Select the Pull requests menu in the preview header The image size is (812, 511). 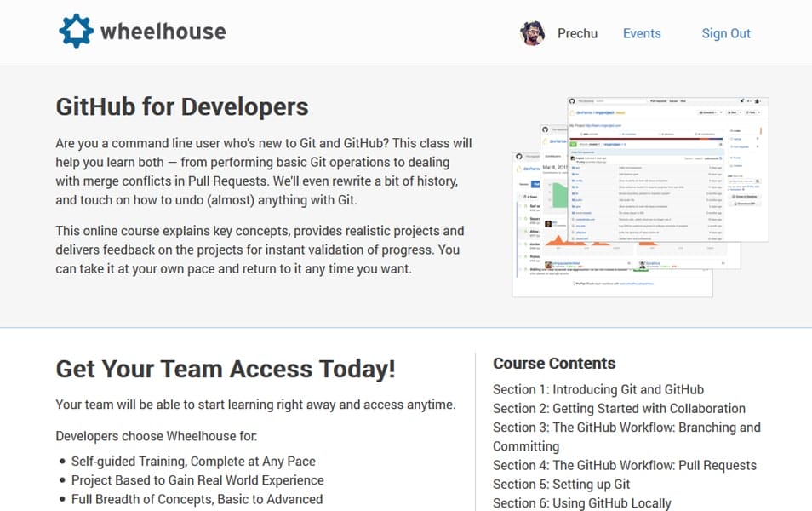pos(657,100)
